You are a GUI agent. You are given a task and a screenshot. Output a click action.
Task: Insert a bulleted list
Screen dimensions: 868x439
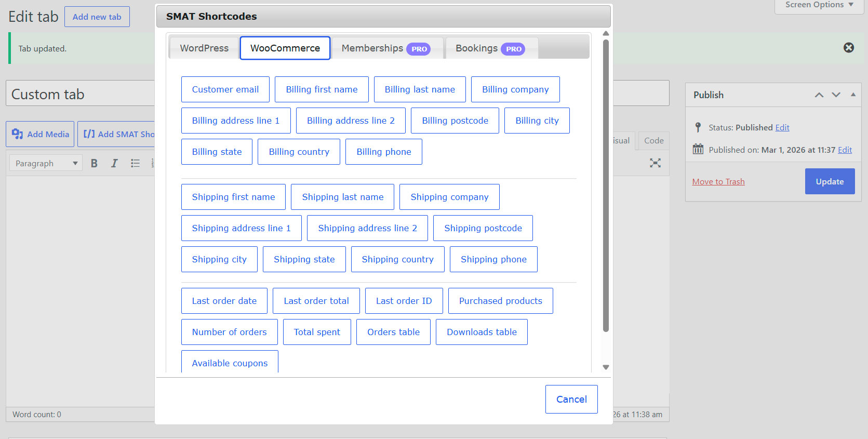click(135, 163)
